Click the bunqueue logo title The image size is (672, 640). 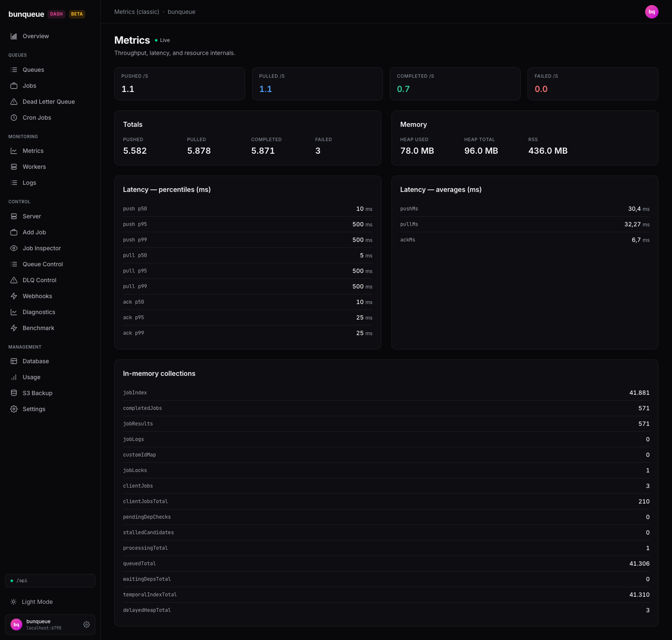click(26, 14)
